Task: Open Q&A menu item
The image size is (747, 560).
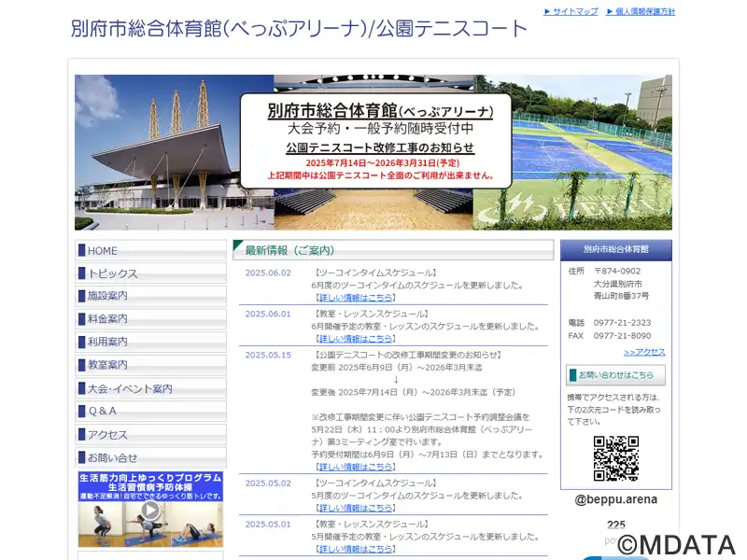Action: point(150,412)
